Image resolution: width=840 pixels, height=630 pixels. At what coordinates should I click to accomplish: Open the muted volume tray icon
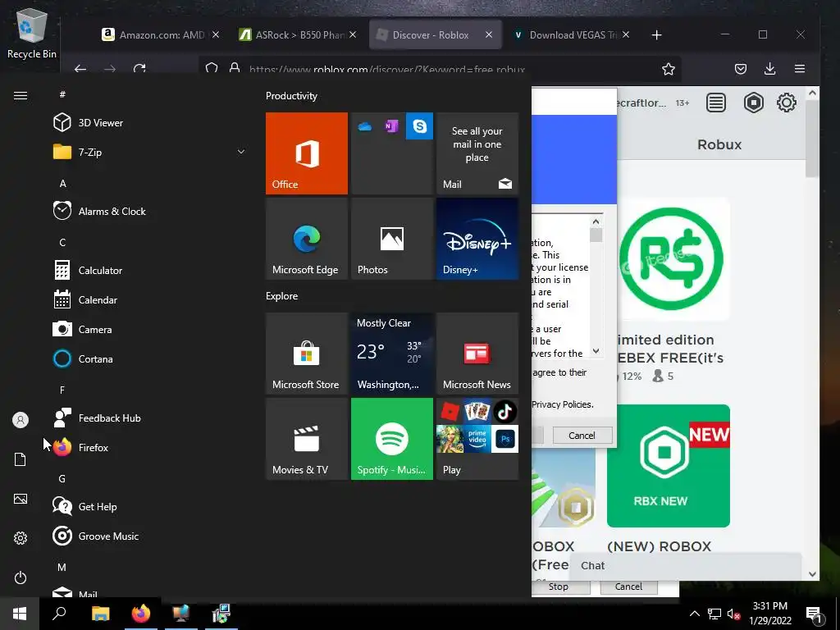[733, 614]
